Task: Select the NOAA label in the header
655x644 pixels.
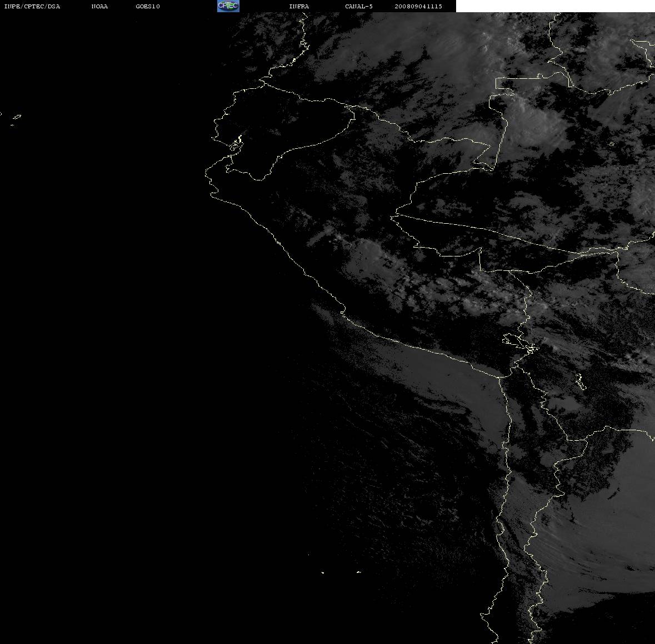Action: point(99,6)
